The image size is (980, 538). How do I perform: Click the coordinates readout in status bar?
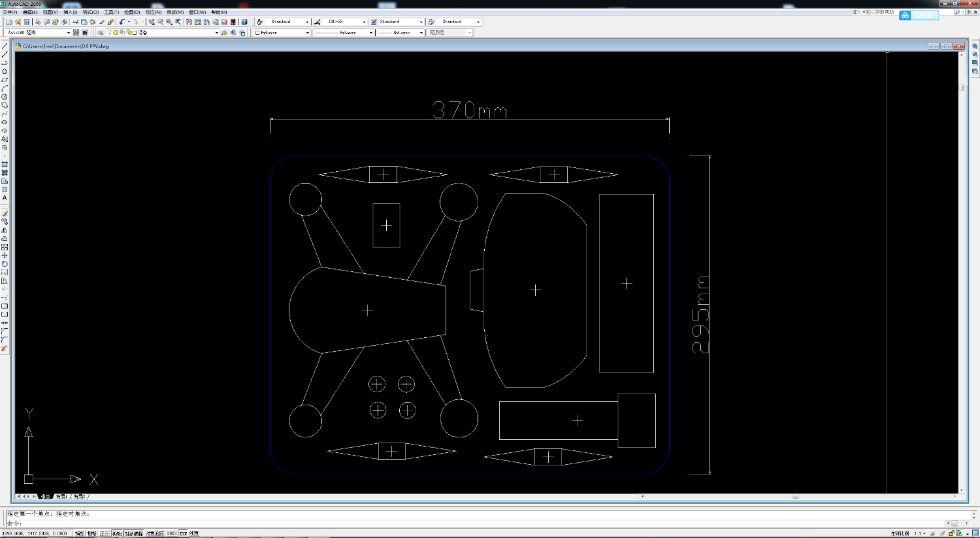pyautogui.click(x=37, y=533)
